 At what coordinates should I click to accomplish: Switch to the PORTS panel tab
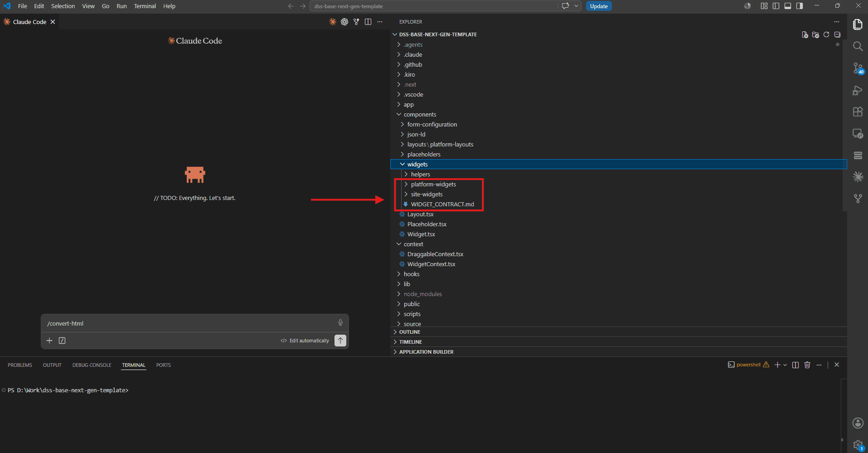click(164, 365)
